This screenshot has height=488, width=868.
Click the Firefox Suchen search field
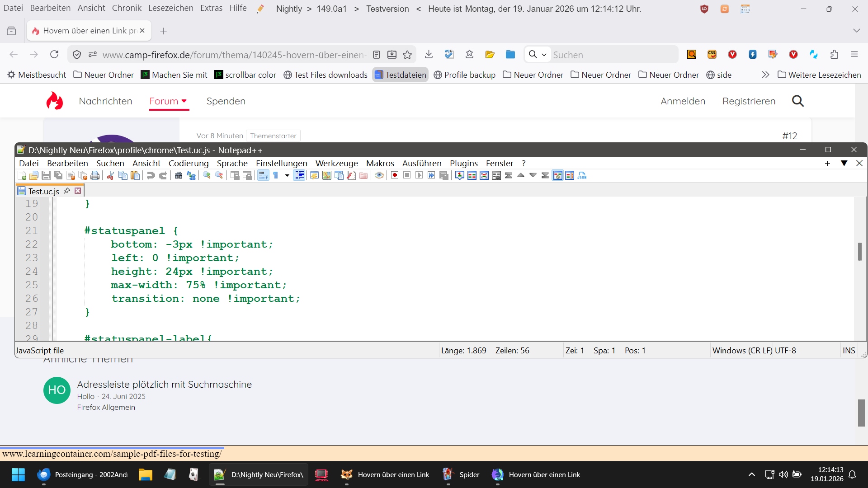click(x=610, y=55)
